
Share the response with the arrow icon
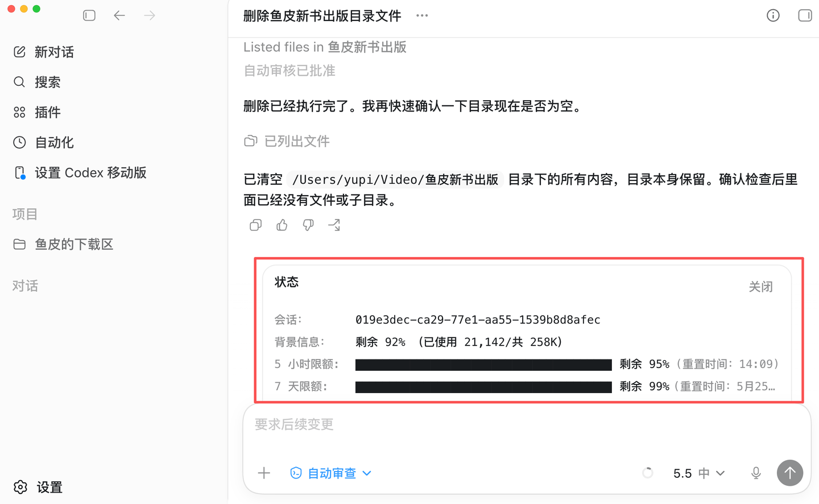tap(334, 225)
